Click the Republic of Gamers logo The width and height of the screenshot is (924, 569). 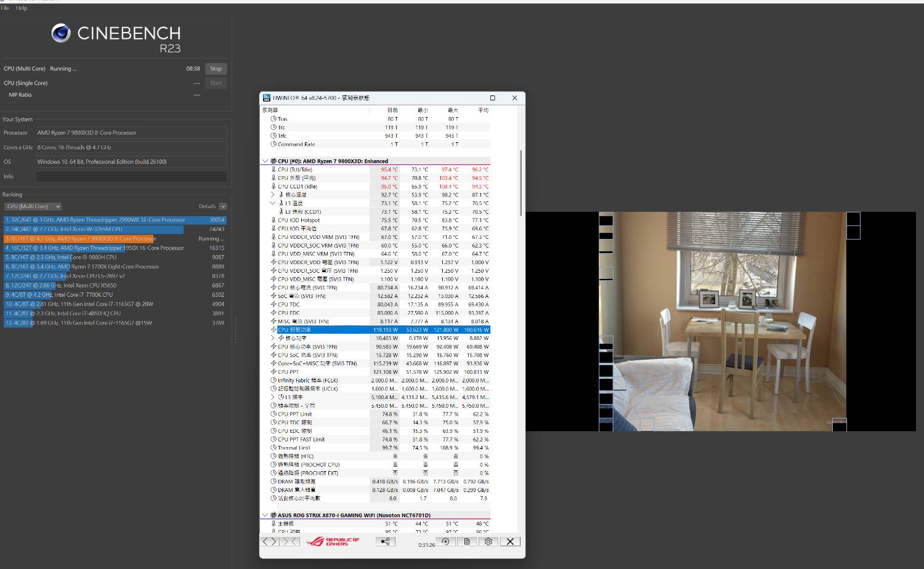tap(333, 541)
